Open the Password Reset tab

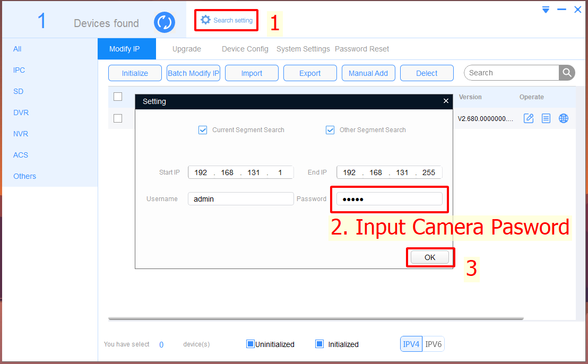(x=362, y=49)
